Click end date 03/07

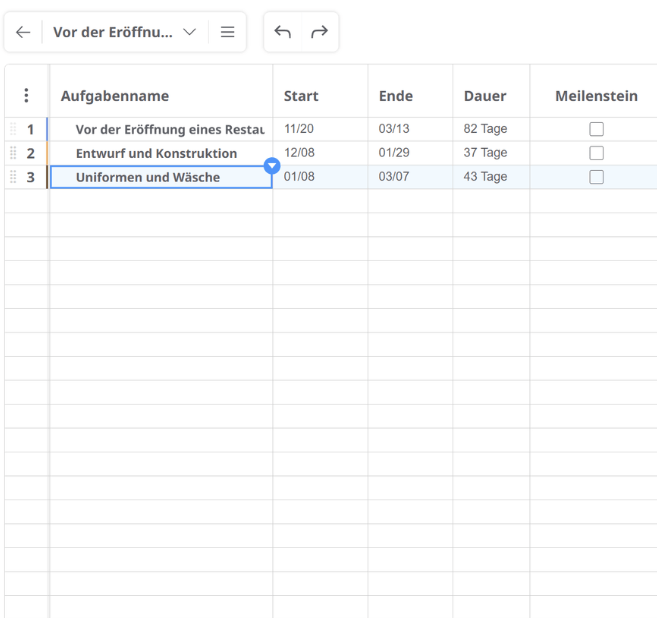coord(394,176)
